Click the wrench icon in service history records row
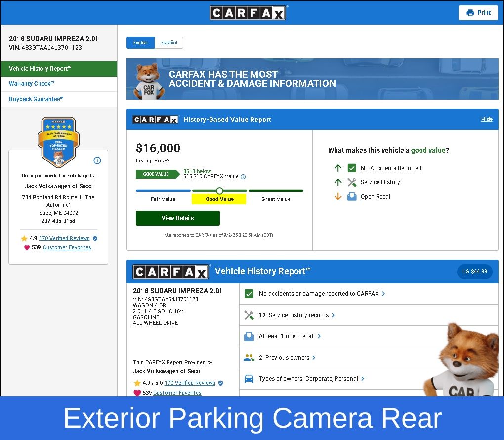 click(249, 315)
